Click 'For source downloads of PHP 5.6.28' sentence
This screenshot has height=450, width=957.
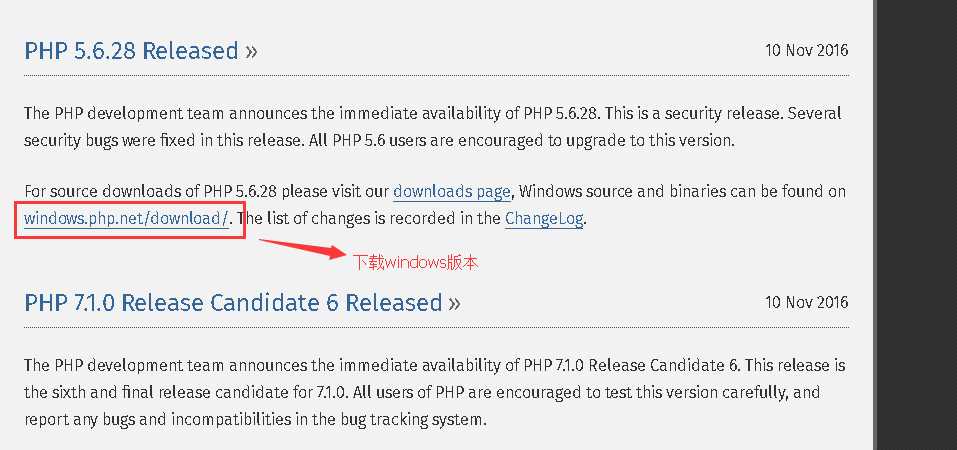(x=151, y=192)
